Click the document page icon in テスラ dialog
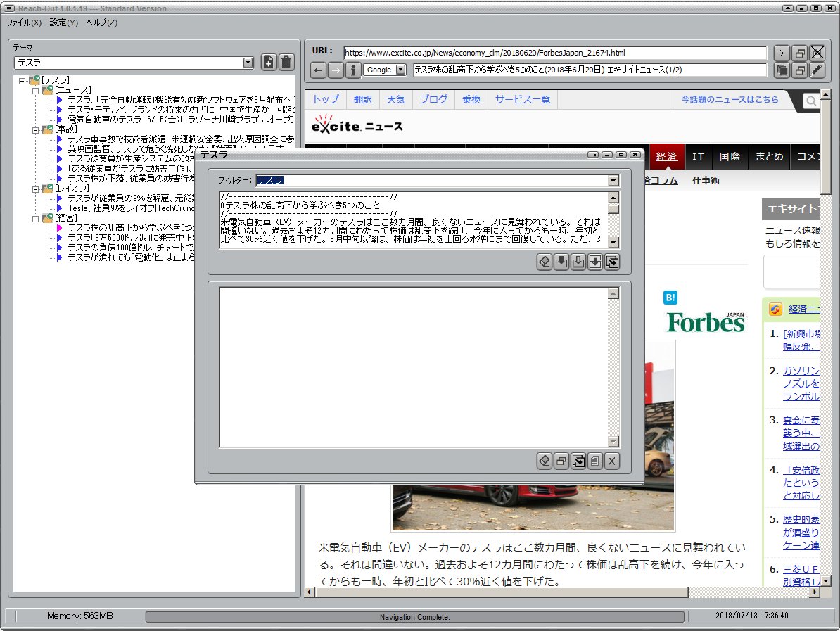This screenshot has width=840, height=631. (x=595, y=461)
